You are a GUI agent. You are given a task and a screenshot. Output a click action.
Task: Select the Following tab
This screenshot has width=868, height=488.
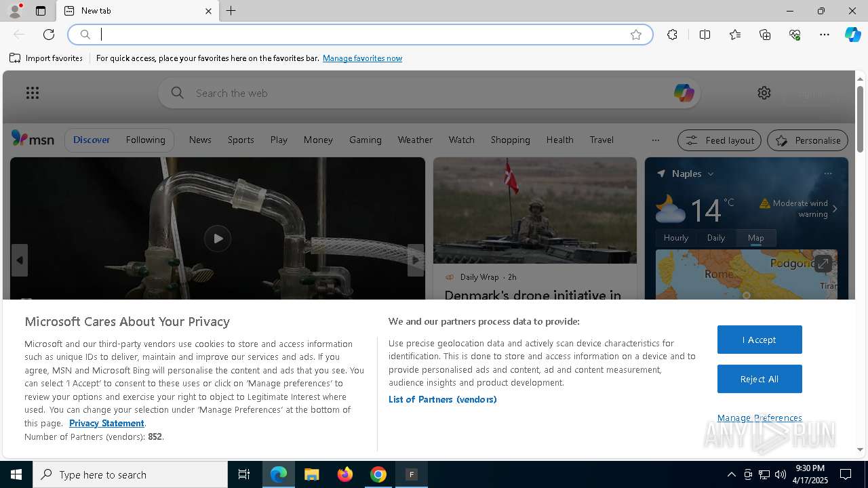pos(145,140)
